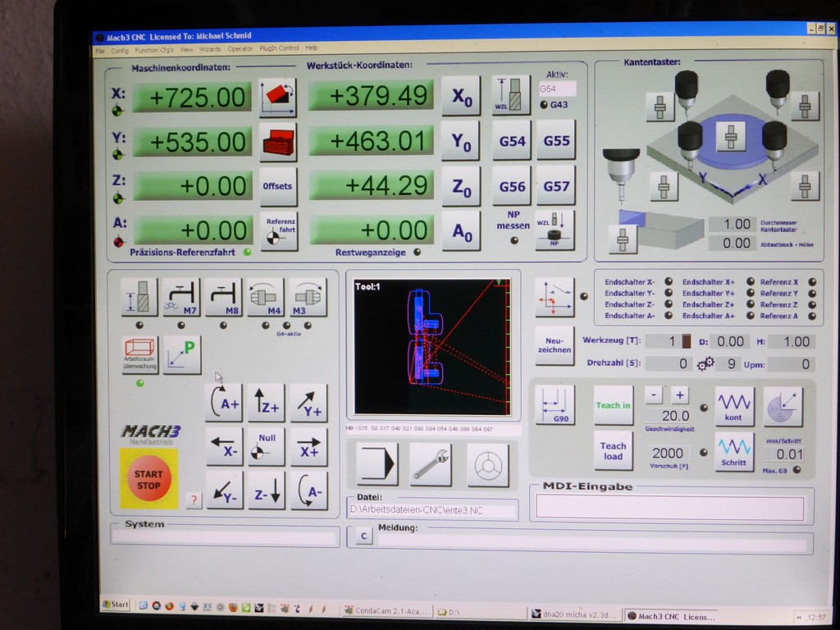Toggle the M3 spindle button
The width and height of the screenshot is (840, 630).
pos(308,296)
